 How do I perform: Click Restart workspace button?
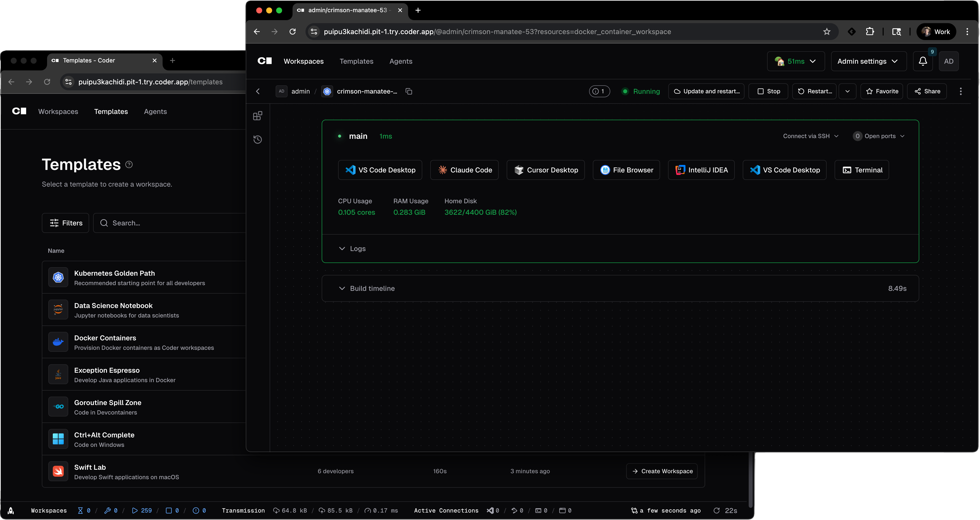[x=814, y=91]
